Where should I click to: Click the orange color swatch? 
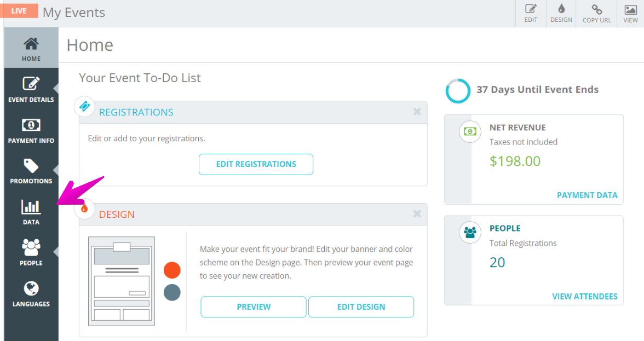[172, 270]
